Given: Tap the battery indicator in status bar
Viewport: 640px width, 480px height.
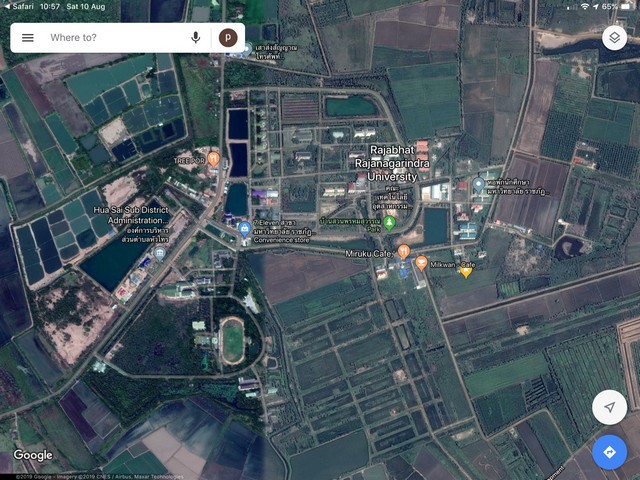Looking at the screenshot, I should coord(626,7).
